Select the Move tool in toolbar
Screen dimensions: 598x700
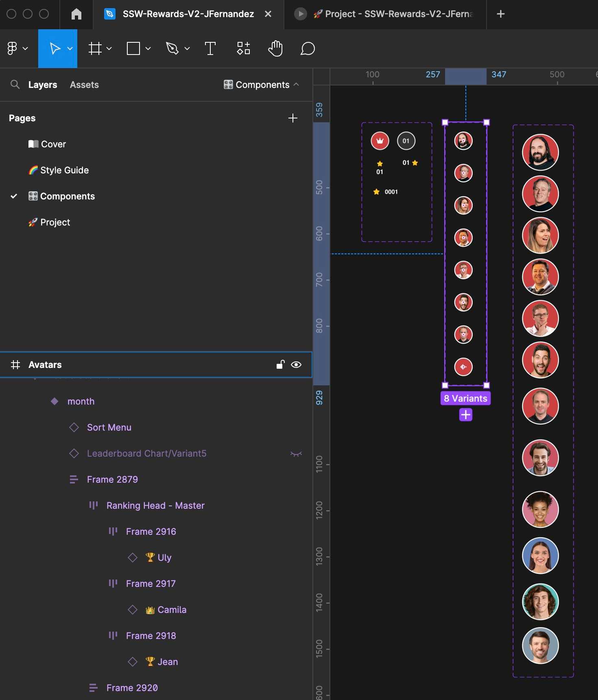tap(55, 48)
